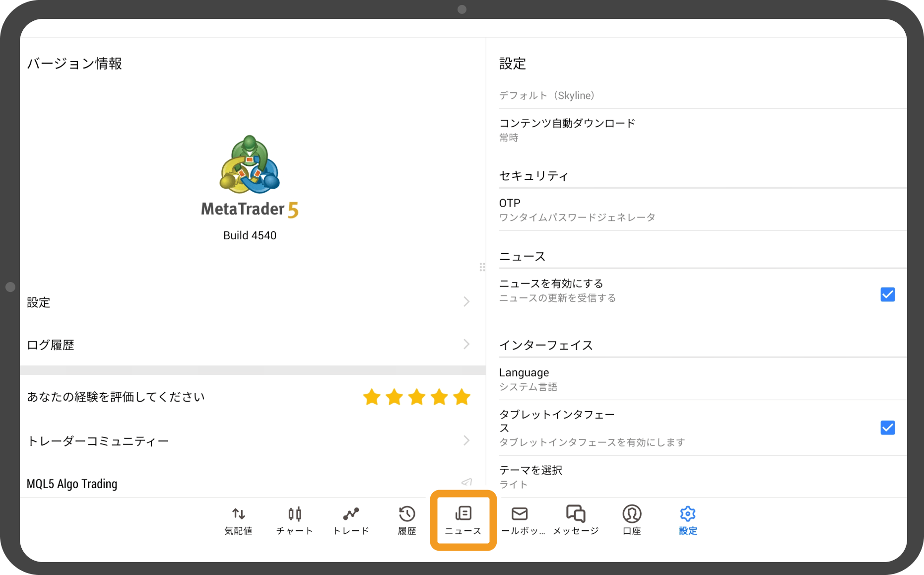This screenshot has width=924, height=575.
Task: Open the 履歴 history icon
Action: click(406, 519)
